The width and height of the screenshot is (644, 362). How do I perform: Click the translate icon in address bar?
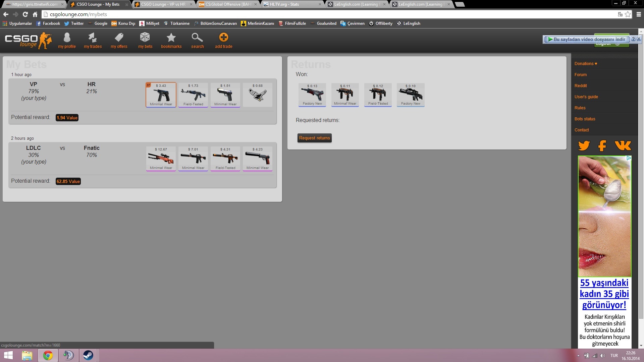click(x=620, y=14)
